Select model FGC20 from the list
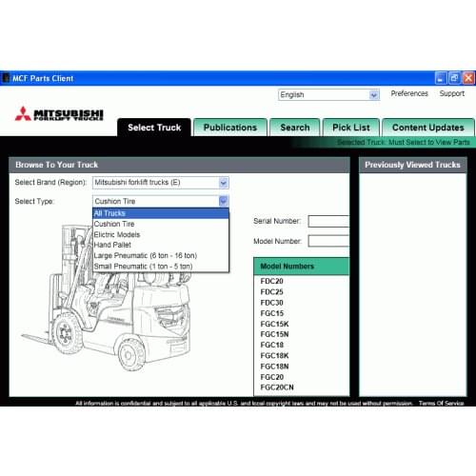476x476 pixels. tap(272, 377)
